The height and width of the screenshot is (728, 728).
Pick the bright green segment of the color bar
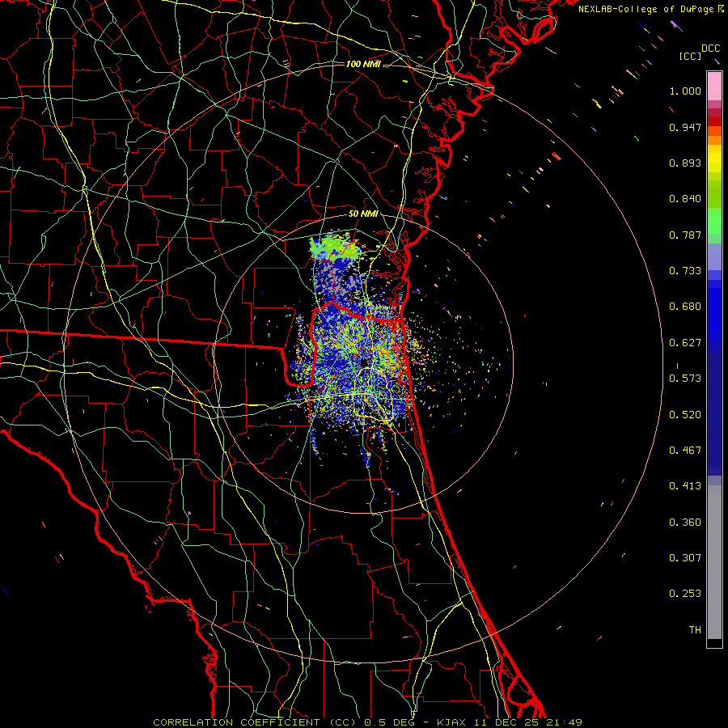(x=714, y=221)
